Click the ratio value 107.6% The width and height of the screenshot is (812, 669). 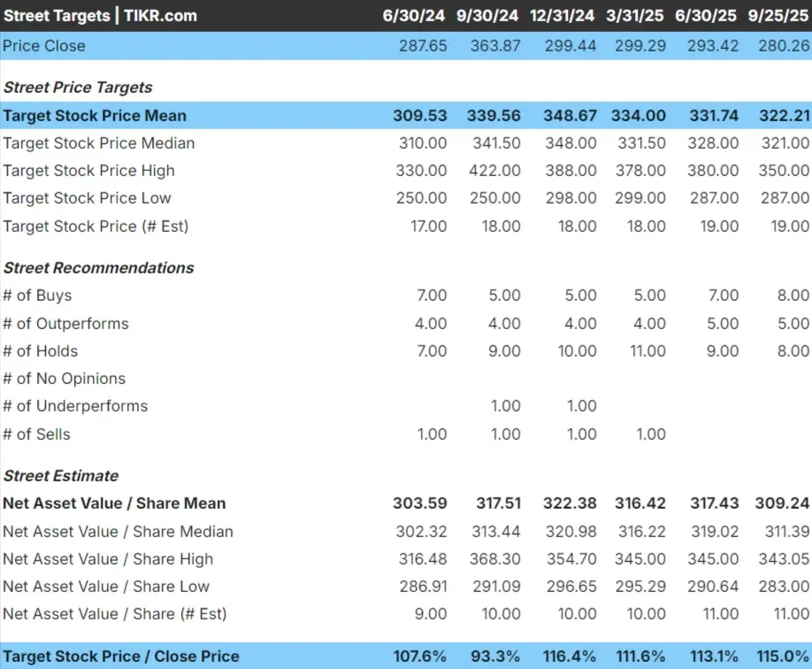point(419,656)
